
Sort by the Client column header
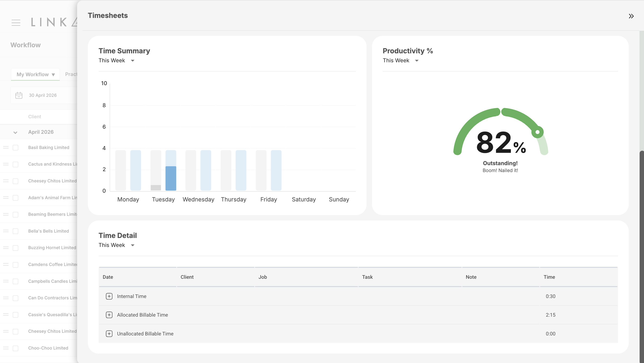pyautogui.click(x=187, y=277)
